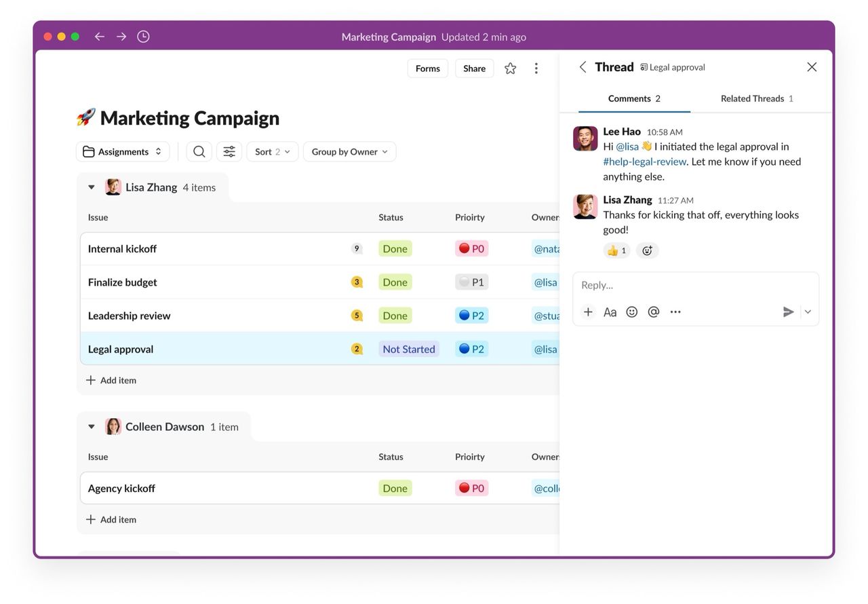Toggle the thumbs up reaction on Lisa's reply
The height and width of the screenshot is (604, 868).
[x=616, y=250]
